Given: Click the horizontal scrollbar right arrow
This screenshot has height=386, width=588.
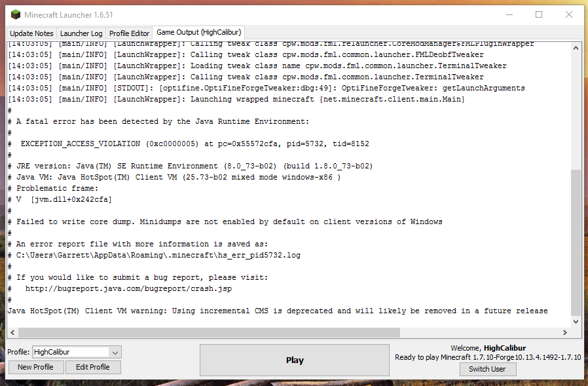Looking at the screenshot, I should [x=564, y=332].
